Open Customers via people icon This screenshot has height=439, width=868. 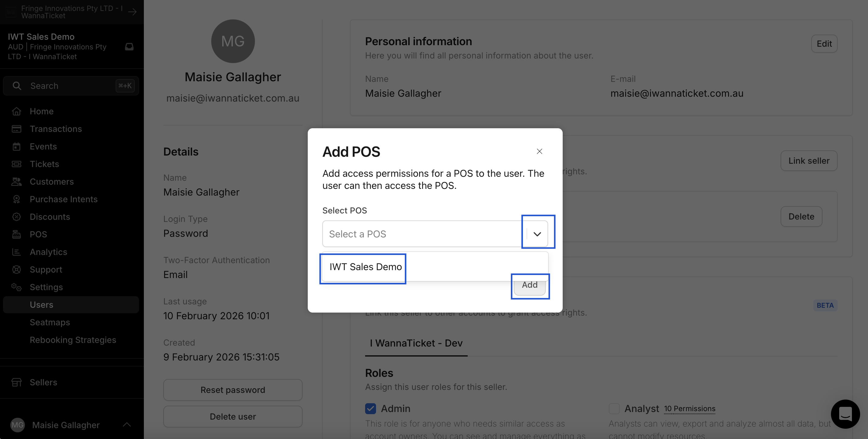pyautogui.click(x=16, y=182)
